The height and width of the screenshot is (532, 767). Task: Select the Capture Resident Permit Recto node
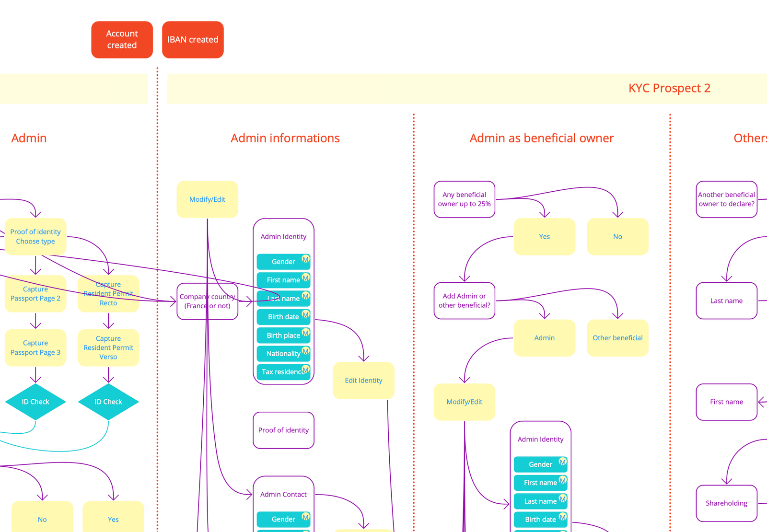click(108, 293)
